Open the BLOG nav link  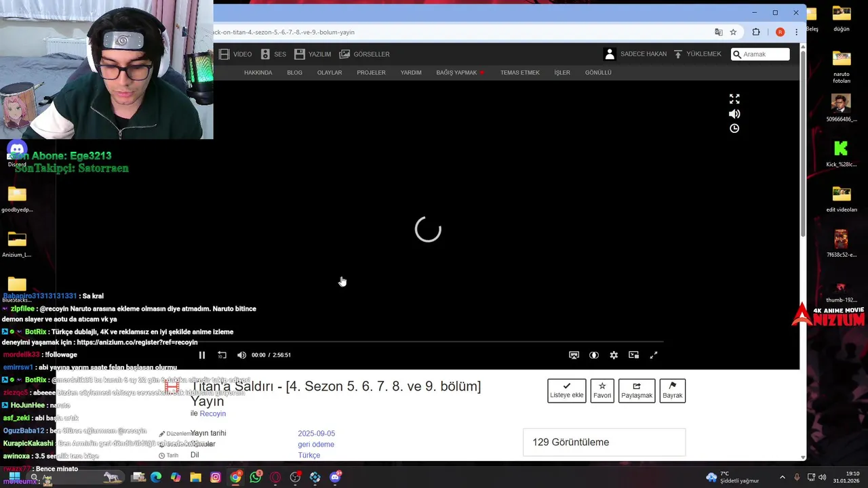(294, 73)
